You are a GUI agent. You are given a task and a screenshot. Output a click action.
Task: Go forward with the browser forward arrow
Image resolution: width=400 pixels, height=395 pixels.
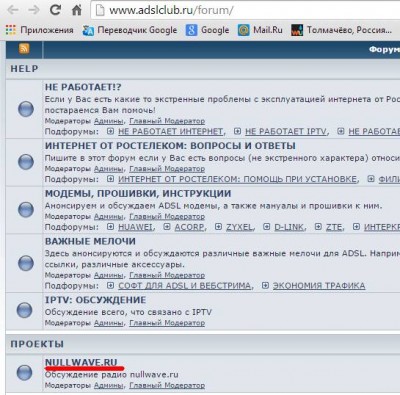click(33, 10)
